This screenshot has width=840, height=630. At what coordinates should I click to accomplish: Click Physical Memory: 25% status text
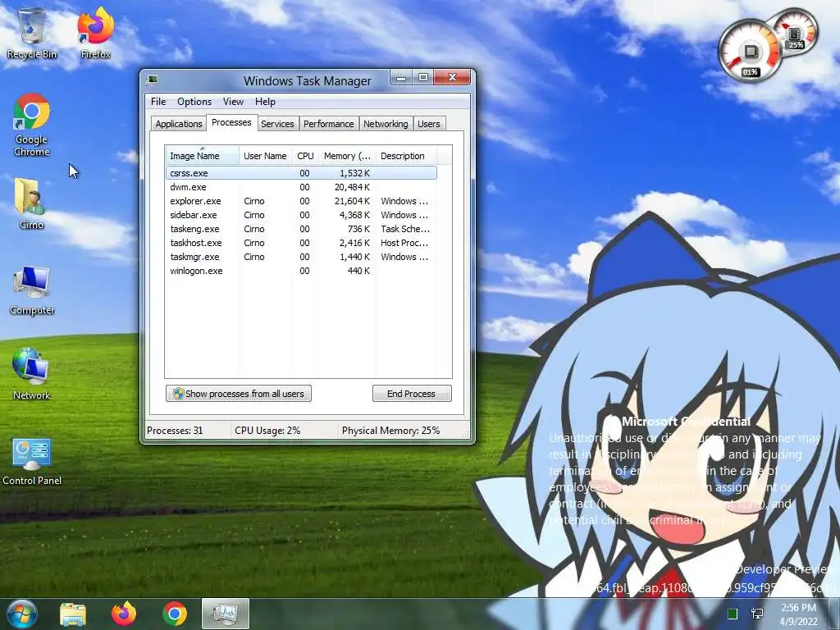pos(390,430)
